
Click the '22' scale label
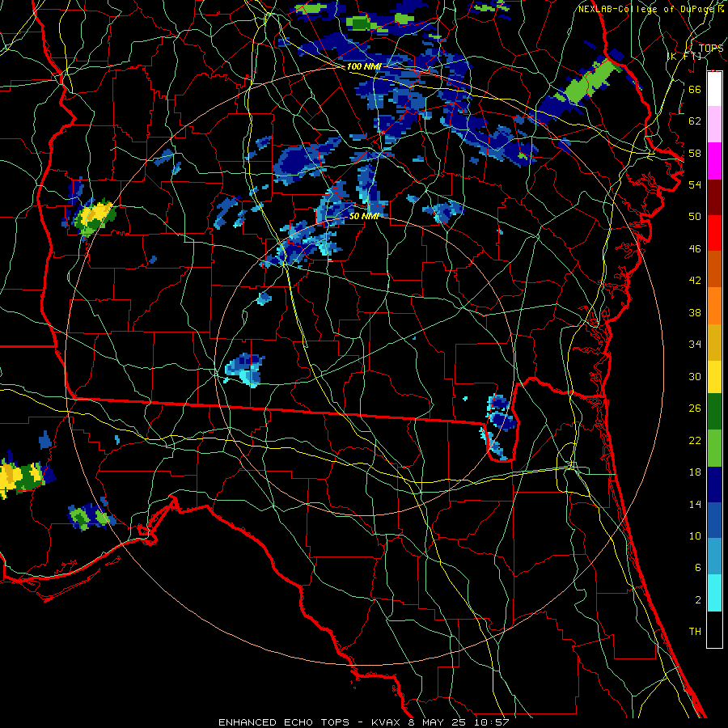[695, 440]
